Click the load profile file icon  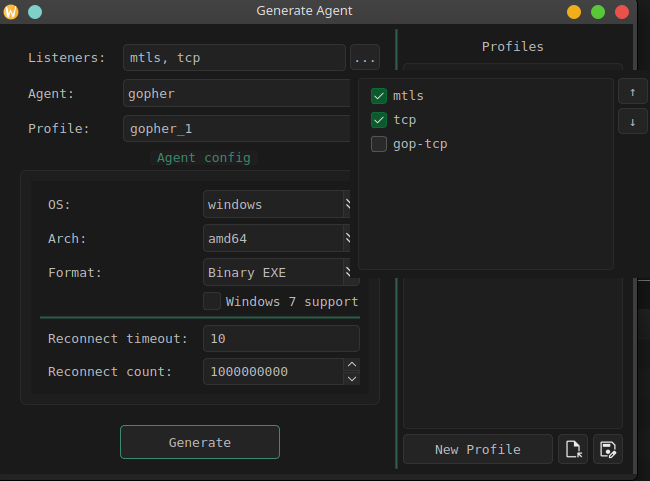[573, 449]
